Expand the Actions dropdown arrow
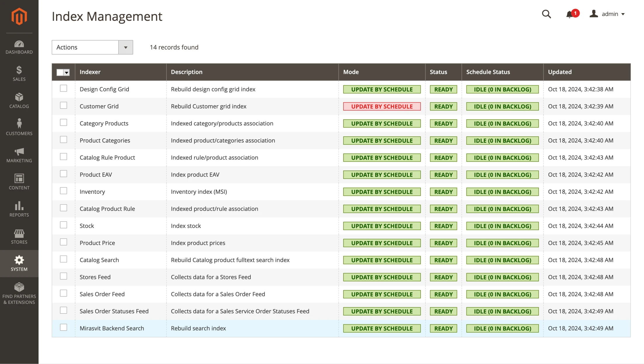This screenshot has height=364, width=644. coord(126,47)
